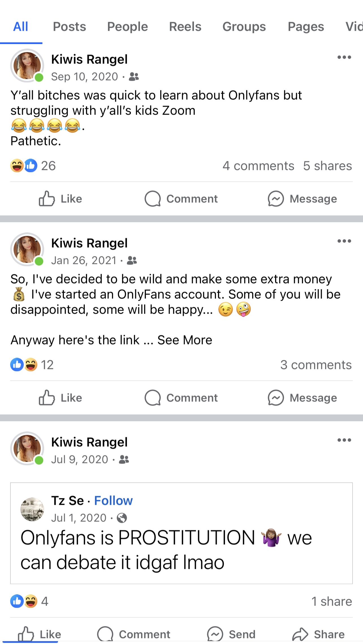Switch to the Posts tab

click(70, 27)
